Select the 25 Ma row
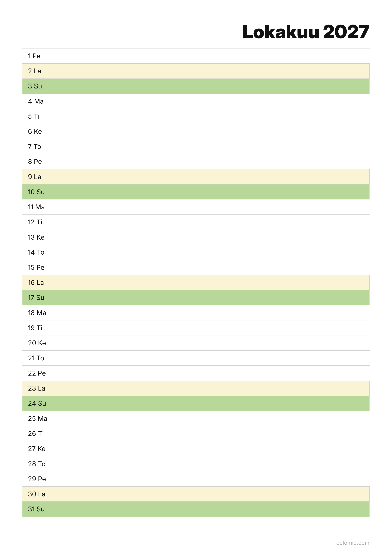Screen dimensions: 392x554 point(196,418)
